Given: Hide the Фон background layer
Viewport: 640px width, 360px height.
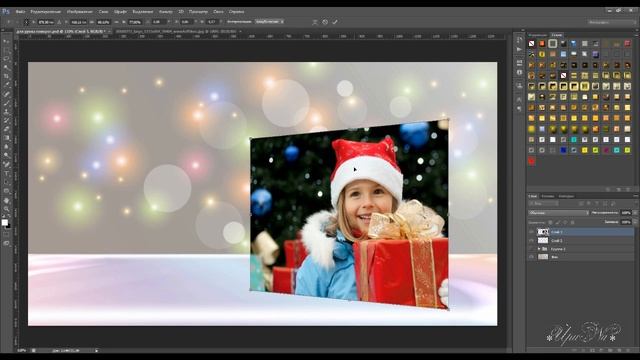Looking at the screenshot, I should click(x=531, y=257).
